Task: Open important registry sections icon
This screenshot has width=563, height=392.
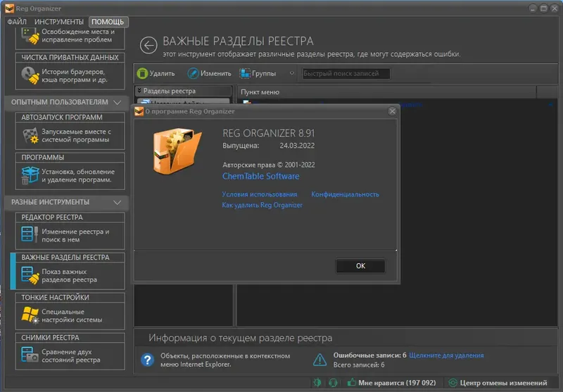Action: (x=30, y=275)
